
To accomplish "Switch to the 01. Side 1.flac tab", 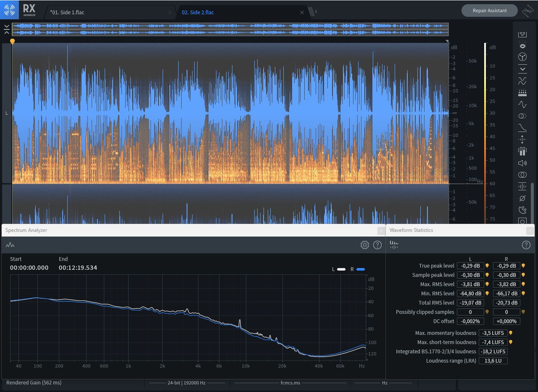I will click(x=67, y=12).
